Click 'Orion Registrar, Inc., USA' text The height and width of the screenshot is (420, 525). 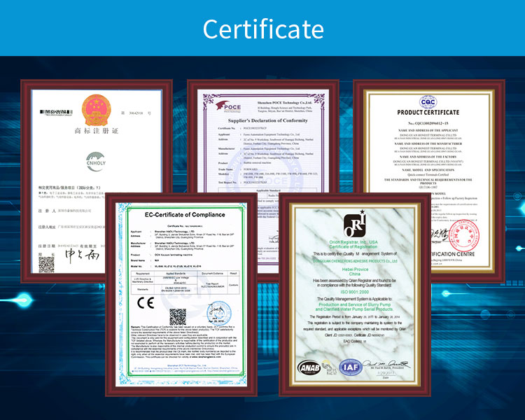pyautogui.click(x=353, y=242)
